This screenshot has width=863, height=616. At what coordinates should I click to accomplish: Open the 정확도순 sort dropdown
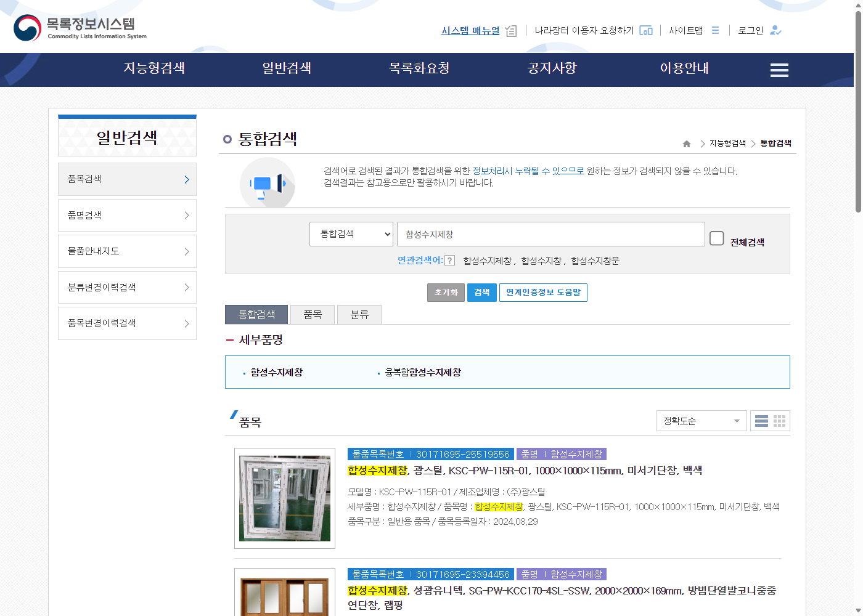(x=701, y=421)
